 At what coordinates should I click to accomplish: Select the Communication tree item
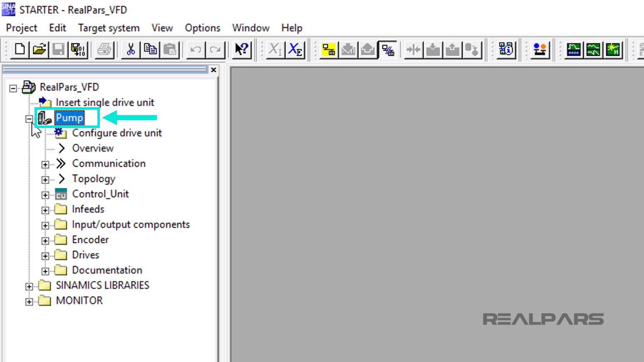[109, 163]
